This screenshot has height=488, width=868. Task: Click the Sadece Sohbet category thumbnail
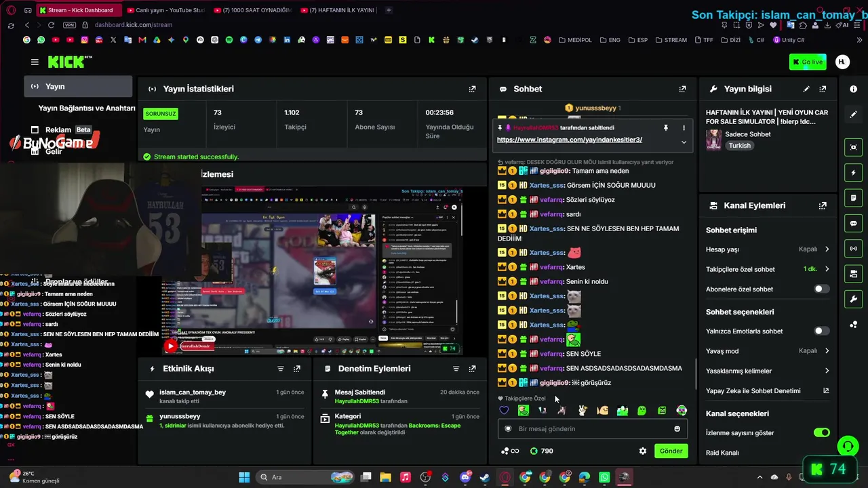[x=713, y=140]
